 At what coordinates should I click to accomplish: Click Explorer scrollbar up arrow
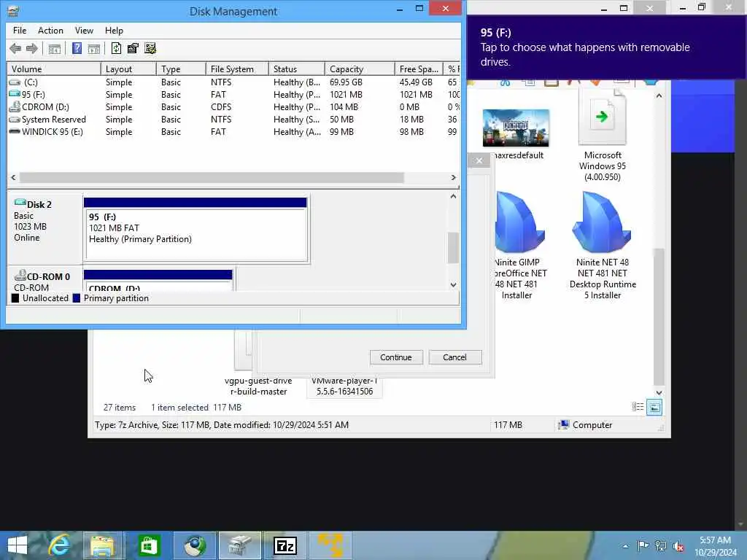pyautogui.click(x=659, y=96)
